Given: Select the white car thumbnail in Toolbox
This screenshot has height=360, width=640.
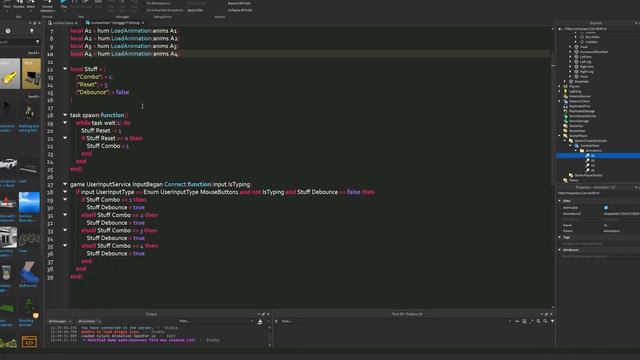Looking at the screenshot, I should point(9,164).
